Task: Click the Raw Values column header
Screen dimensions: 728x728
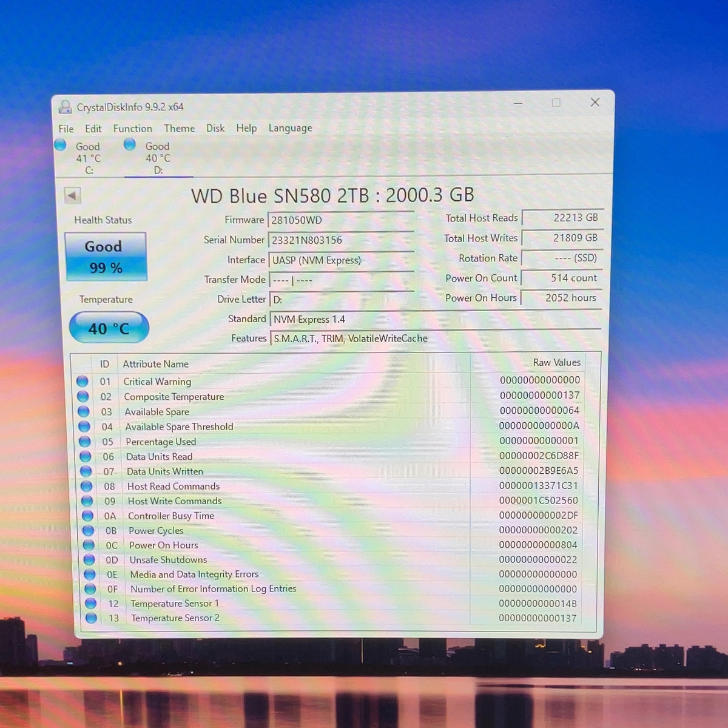Action: tap(557, 362)
